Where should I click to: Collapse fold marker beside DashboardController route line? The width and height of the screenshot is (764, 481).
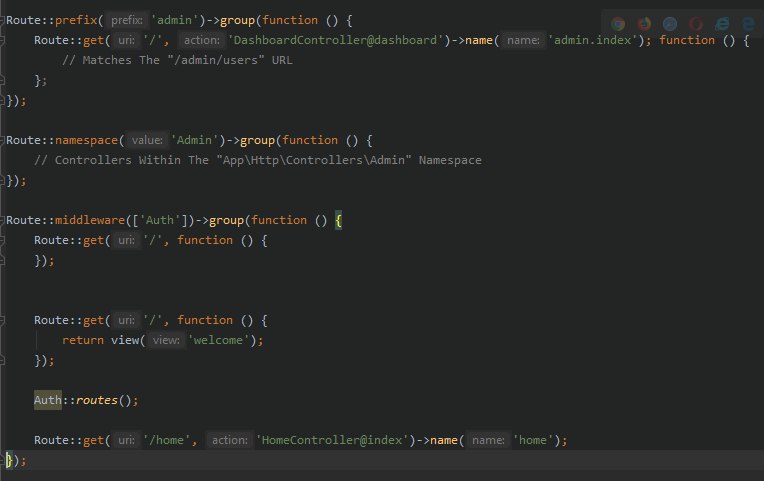pos(2,40)
